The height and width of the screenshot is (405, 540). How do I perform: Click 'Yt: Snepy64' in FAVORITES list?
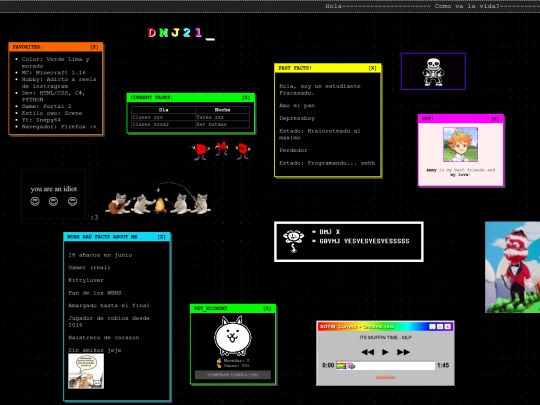pyautogui.click(x=41, y=120)
